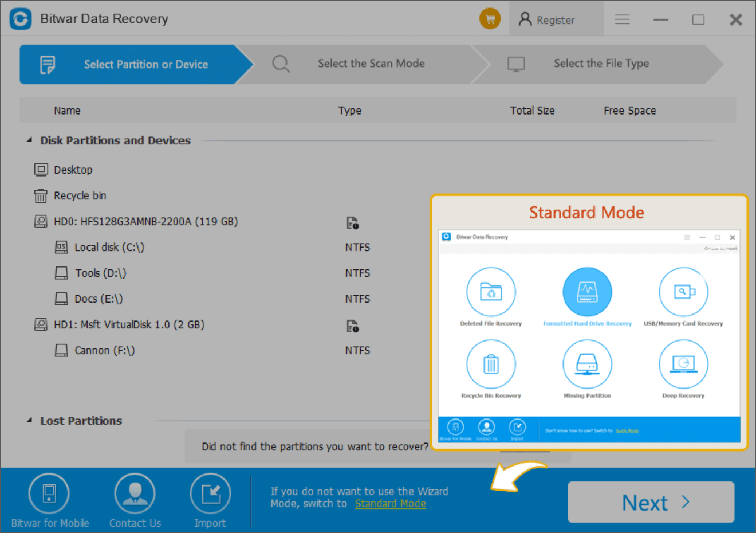Open Bitwar for Mobile
The height and width of the screenshot is (533, 756).
49,494
